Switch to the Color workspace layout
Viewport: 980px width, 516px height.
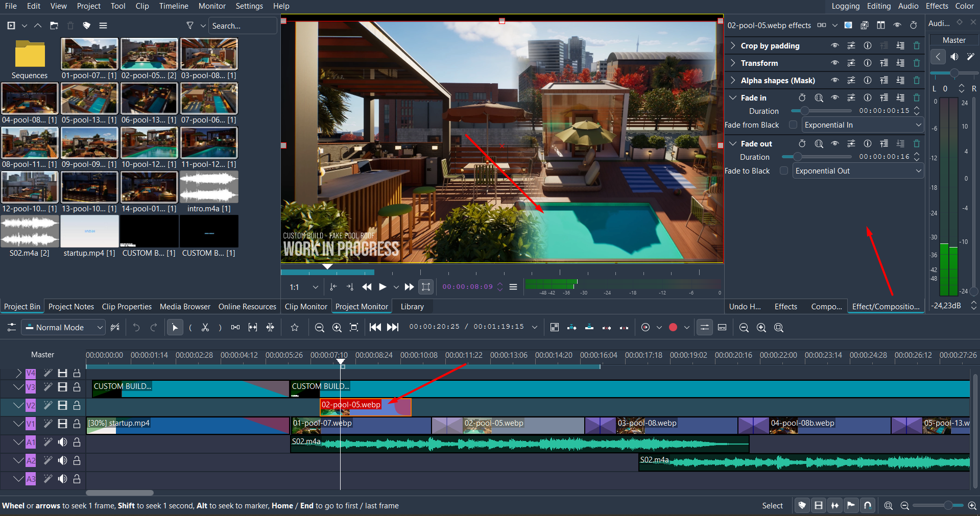click(x=965, y=6)
